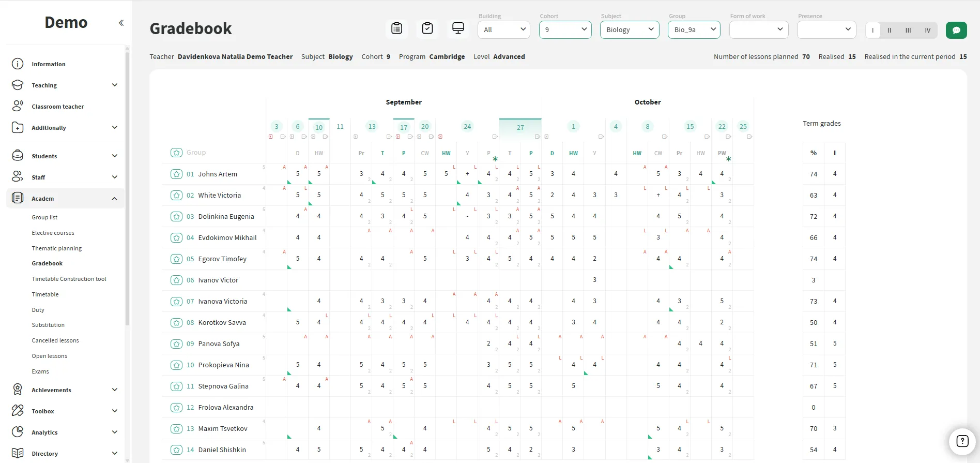Open the green chat message button
This screenshot has height=463, width=980.
coord(956,30)
